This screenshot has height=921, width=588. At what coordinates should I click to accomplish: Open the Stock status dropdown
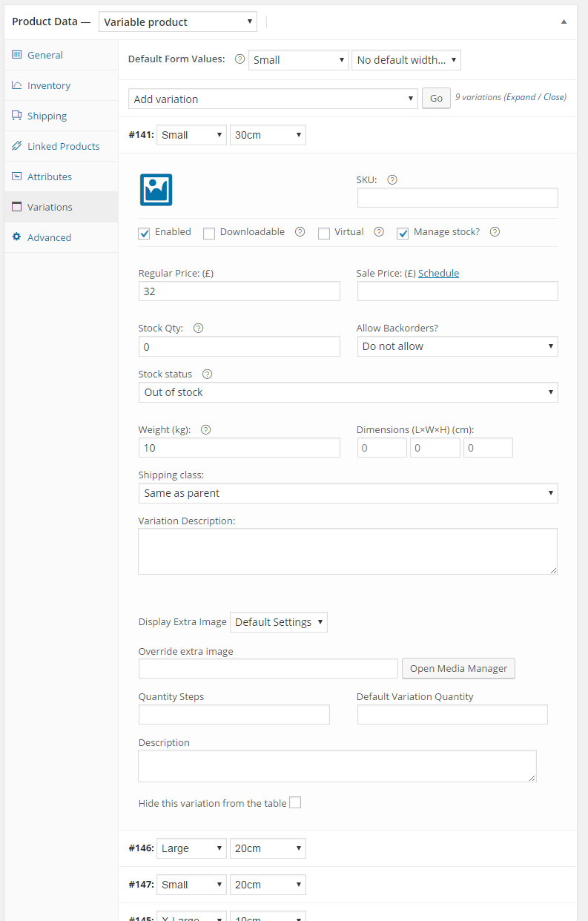click(348, 392)
